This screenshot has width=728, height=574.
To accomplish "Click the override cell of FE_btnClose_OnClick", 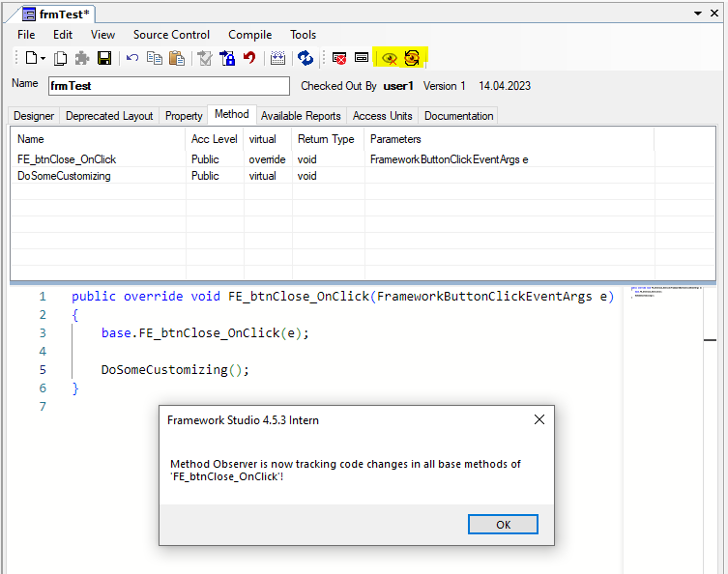I will [267, 159].
